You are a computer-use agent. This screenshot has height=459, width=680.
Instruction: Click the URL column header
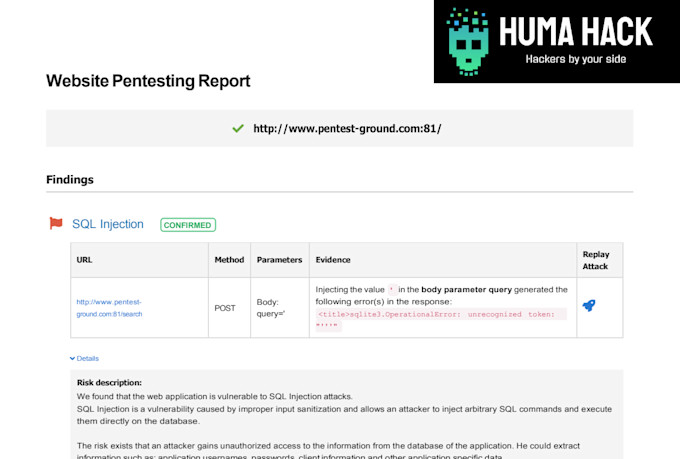(x=84, y=260)
